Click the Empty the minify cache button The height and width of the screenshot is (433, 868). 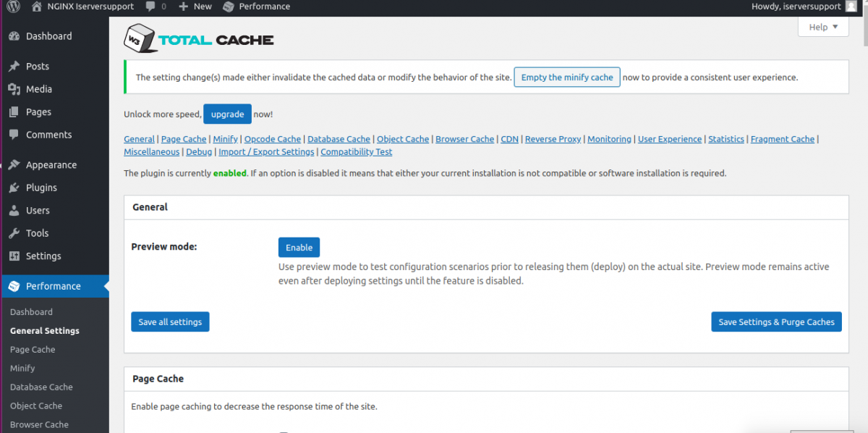click(x=566, y=77)
